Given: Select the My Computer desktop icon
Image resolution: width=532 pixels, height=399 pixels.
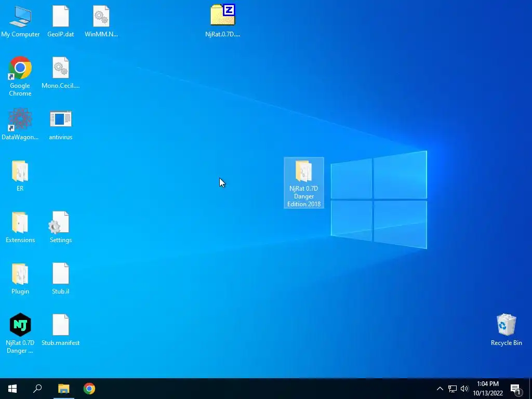Looking at the screenshot, I should 20,21.
